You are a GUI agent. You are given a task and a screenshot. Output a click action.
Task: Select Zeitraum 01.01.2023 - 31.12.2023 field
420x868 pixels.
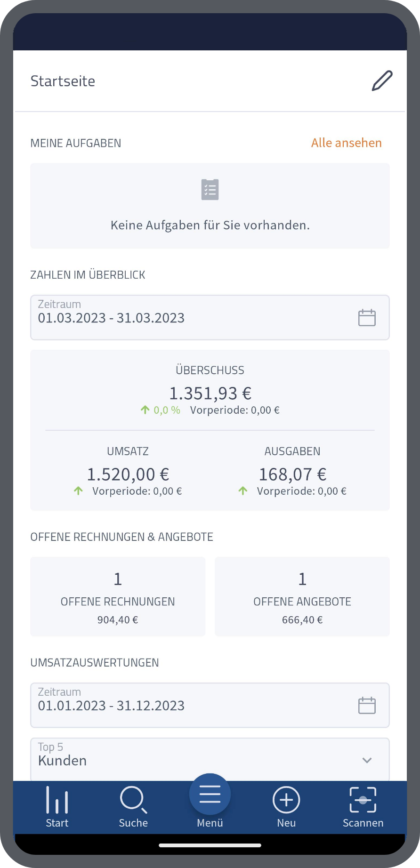(x=188, y=706)
